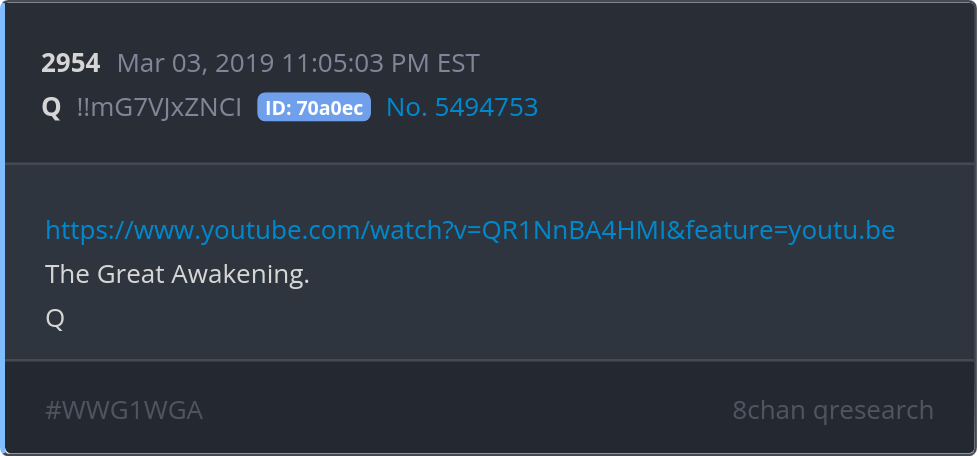Open the YouTube watch link
The width and height of the screenshot is (978, 456).
[470, 230]
